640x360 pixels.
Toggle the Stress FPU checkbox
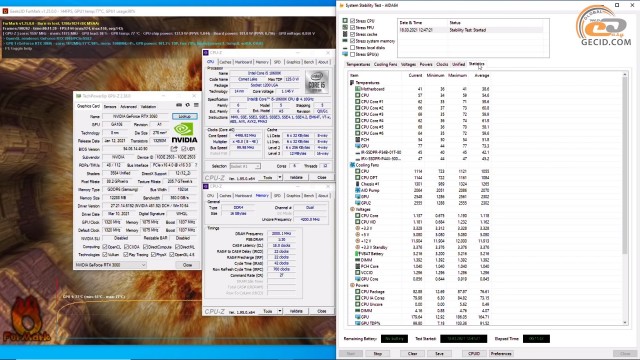352,27
